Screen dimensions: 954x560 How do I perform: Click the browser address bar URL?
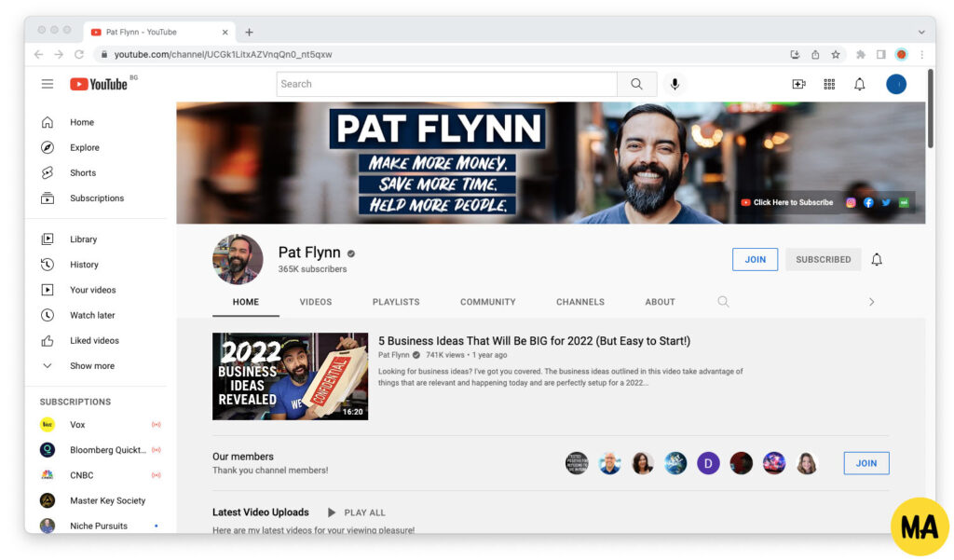point(224,55)
